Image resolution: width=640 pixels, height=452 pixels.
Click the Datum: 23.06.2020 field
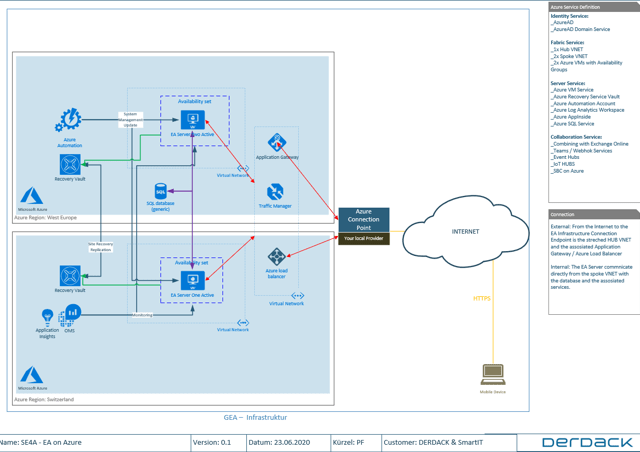click(289, 443)
